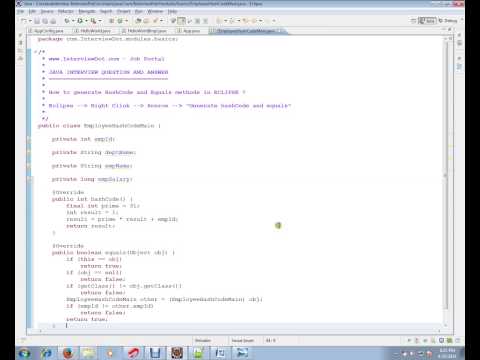Click the '44 : 5' cursor position status
This screenshot has width=480, height=360.
[271, 340]
